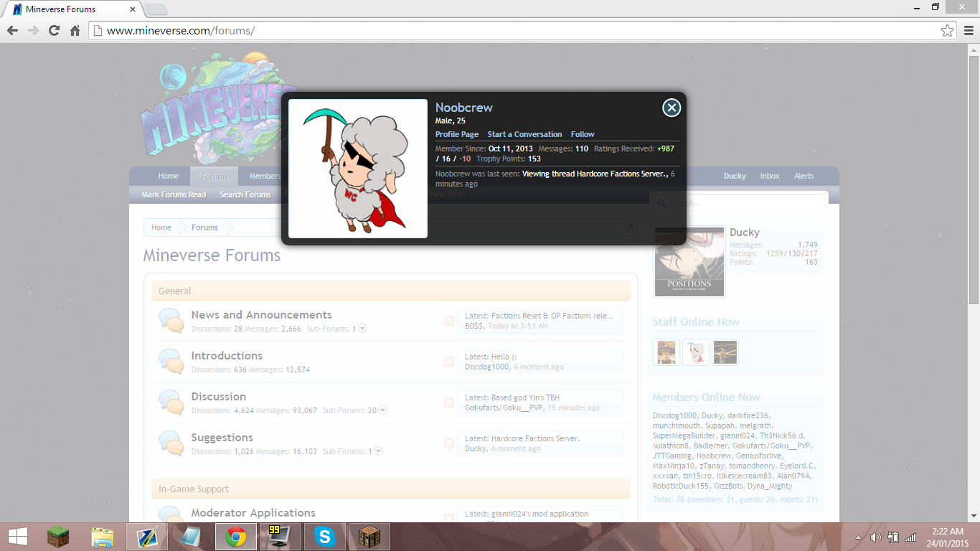Open Minecraft grass block taskbar icon
The height and width of the screenshot is (551, 980).
(58, 537)
